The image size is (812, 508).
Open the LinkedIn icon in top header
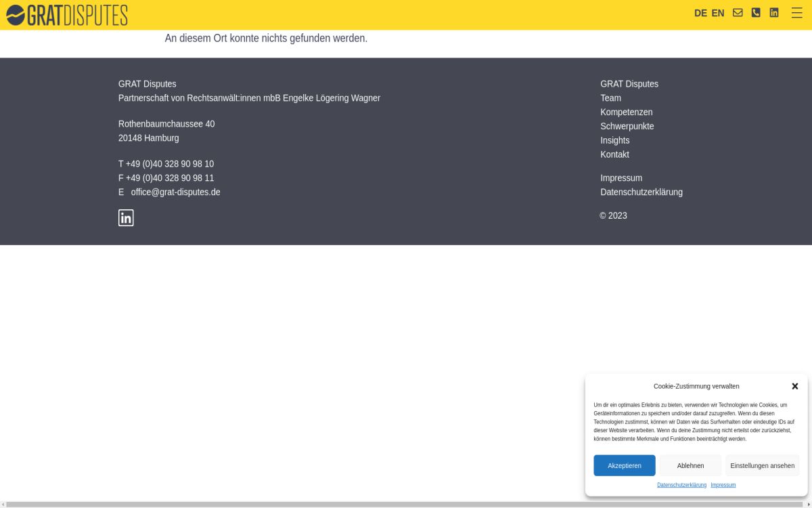click(774, 13)
